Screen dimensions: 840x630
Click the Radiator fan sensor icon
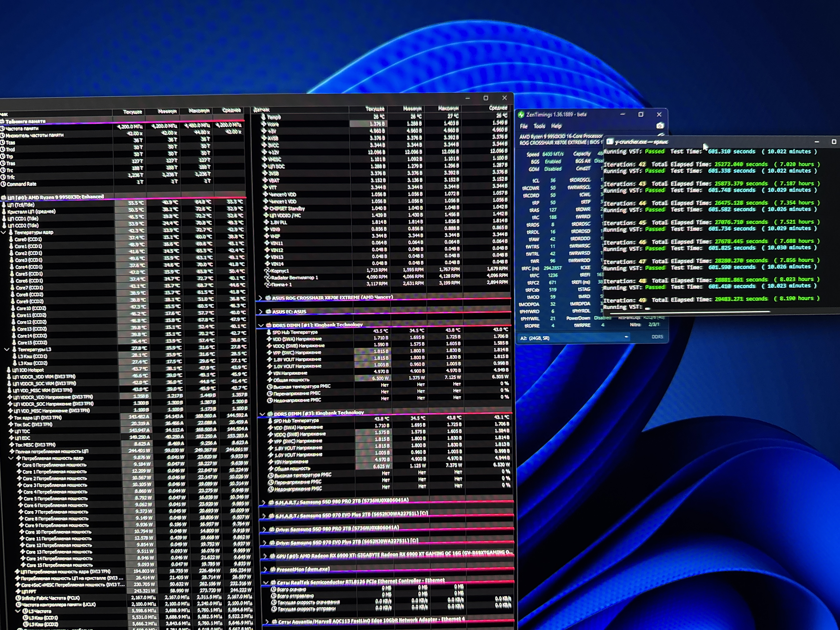pos(267,277)
